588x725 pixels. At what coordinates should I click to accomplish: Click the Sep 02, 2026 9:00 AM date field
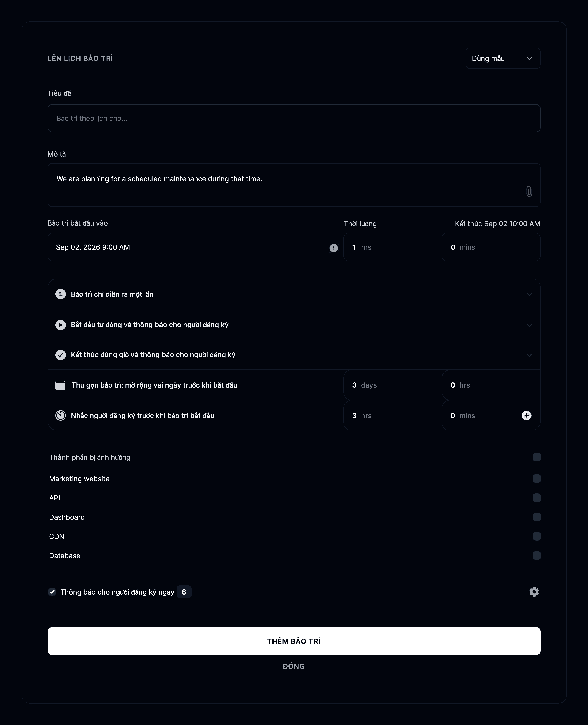coord(196,247)
